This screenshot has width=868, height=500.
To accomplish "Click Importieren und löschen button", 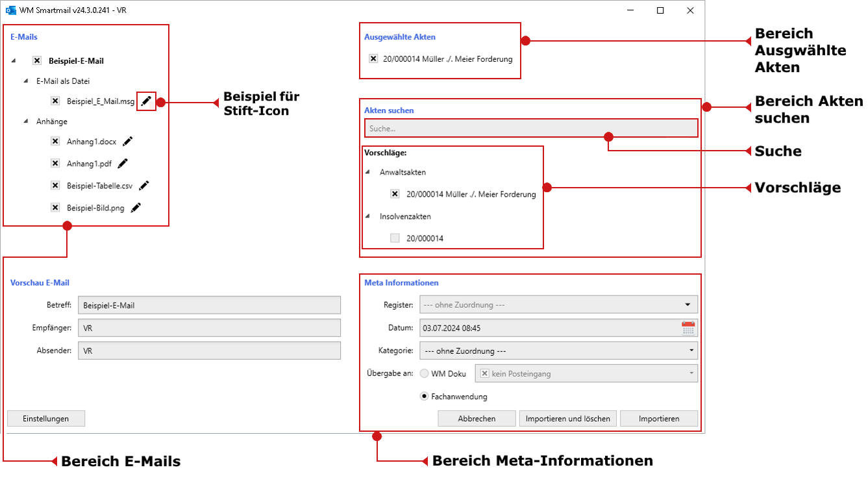I will point(568,419).
